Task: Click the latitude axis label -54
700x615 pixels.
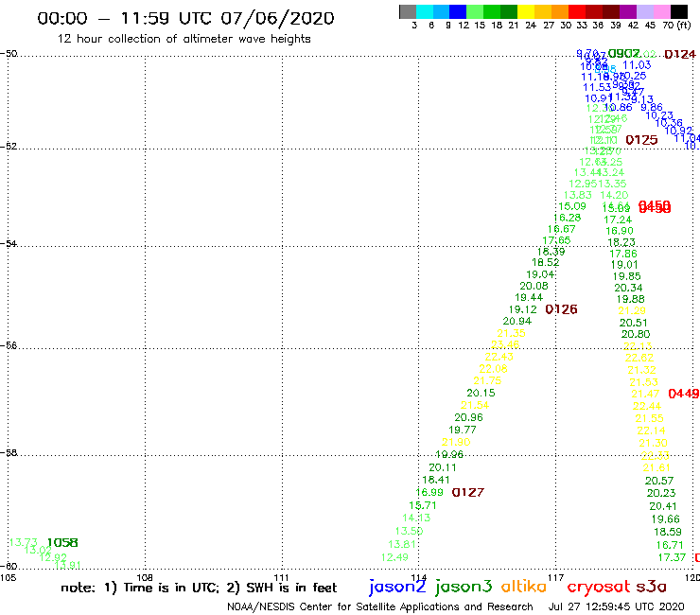Action: point(9,244)
